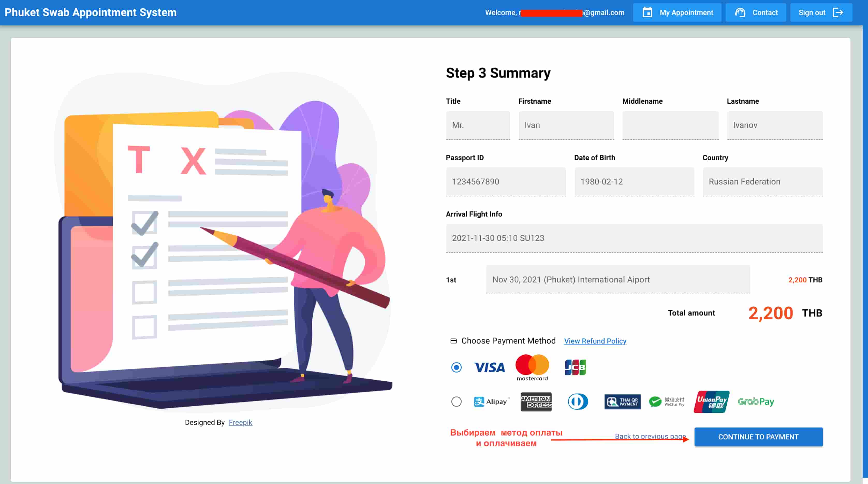Select the Visa/Mastercard/JCB payment radio button
Viewport: 868px width, 484px height.
click(456, 367)
